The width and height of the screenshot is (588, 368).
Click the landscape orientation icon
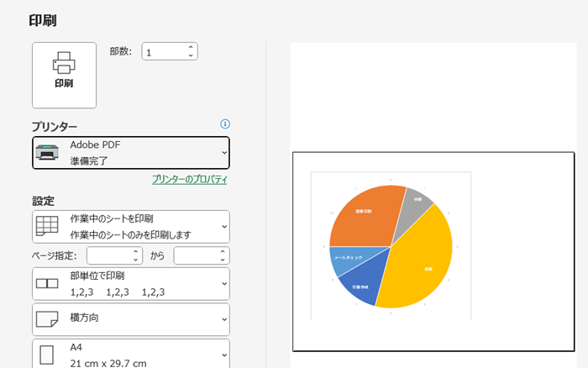pyautogui.click(x=47, y=319)
